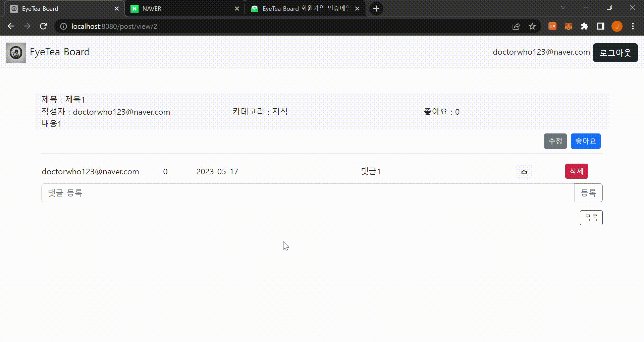The height and width of the screenshot is (342, 644).
Task: Reload the current page
Action: click(43, 26)
